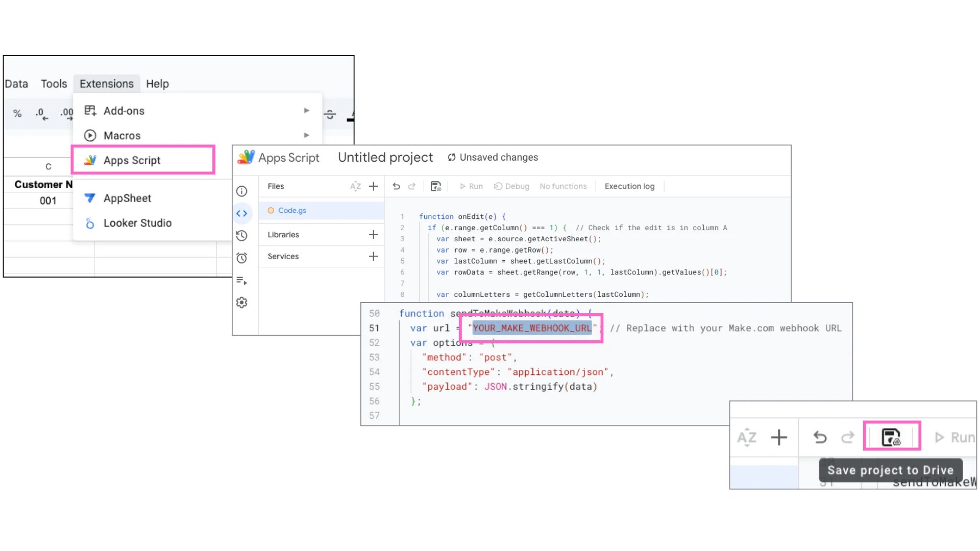This screenshot has height=551, width=980.
Task: Open Project Settings gear icon
Action: [242, 303]
